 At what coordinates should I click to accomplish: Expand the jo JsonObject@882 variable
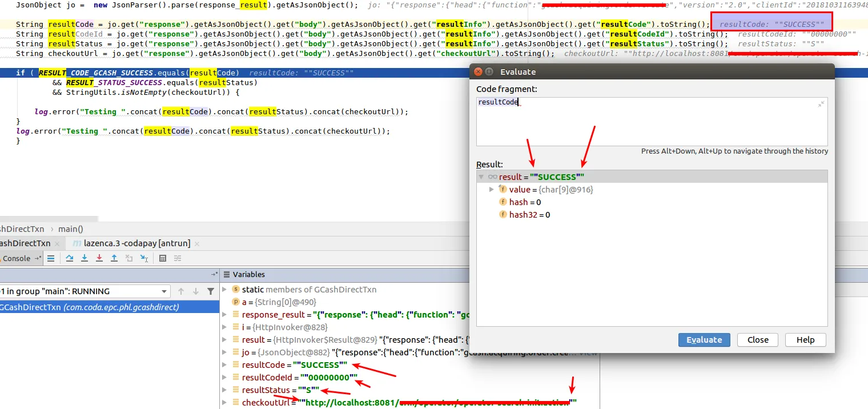coord(225,352)
